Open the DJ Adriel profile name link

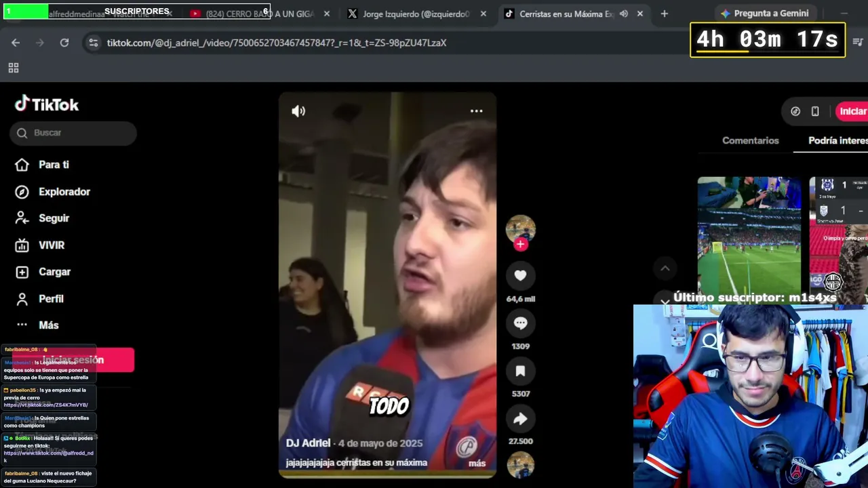308,443
